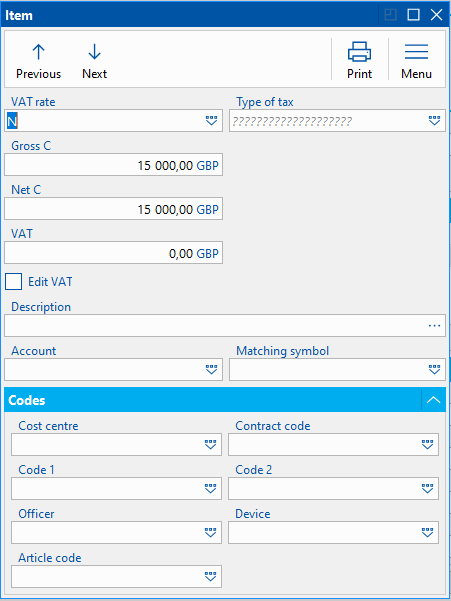Open the Contract code dropdown
This screenshot has height=601, width=451.
pos(427,445)
